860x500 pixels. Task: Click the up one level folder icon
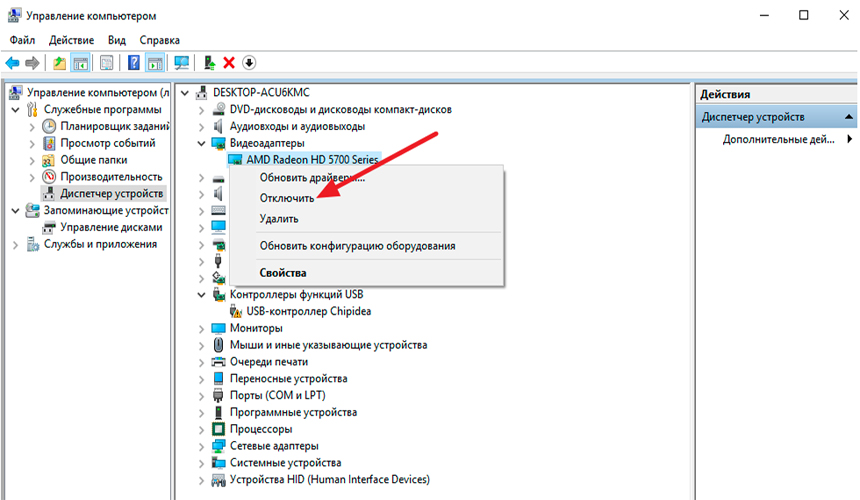click(59, 63)
